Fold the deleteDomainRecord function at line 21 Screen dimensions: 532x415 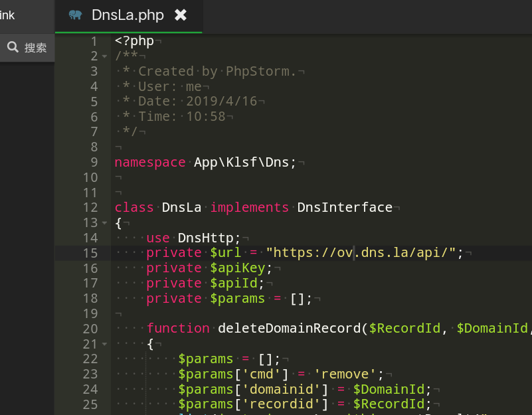click(104, 345)
